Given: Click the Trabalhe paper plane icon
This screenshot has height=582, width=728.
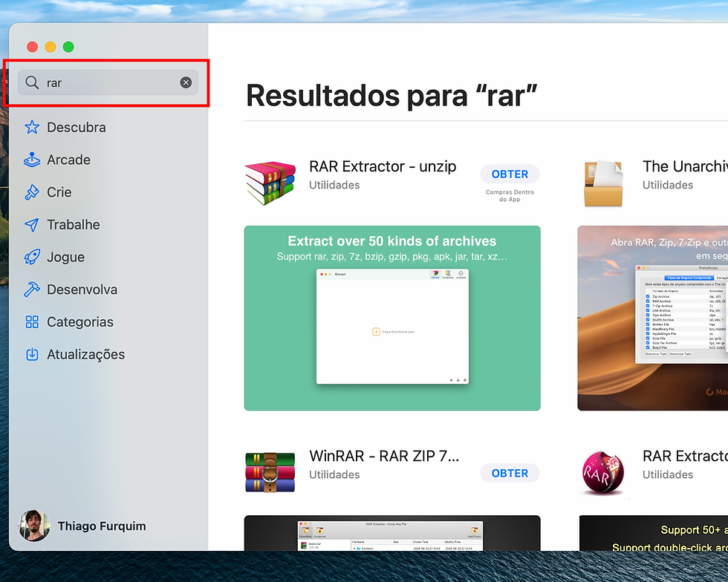Looking at the screenshot, I should pos(32,225).
